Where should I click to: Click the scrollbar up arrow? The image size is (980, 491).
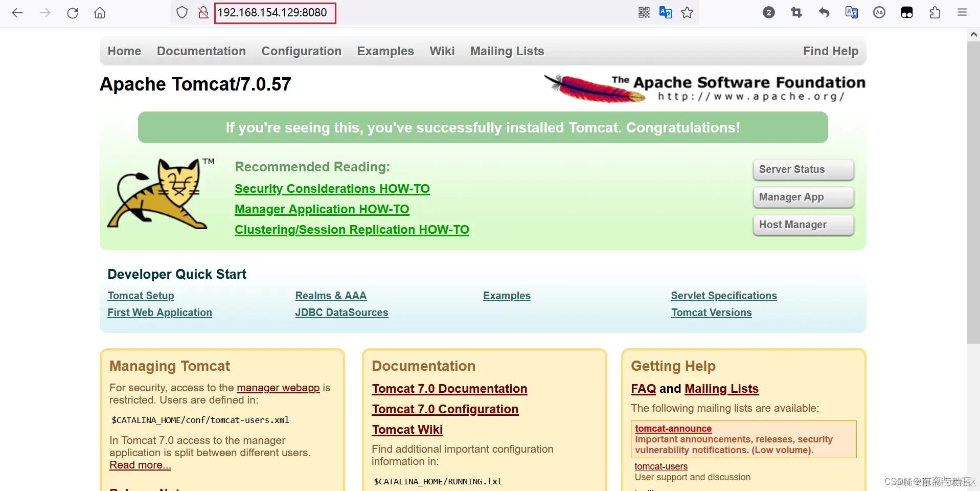pyautogui.click(x=973, y=35)
